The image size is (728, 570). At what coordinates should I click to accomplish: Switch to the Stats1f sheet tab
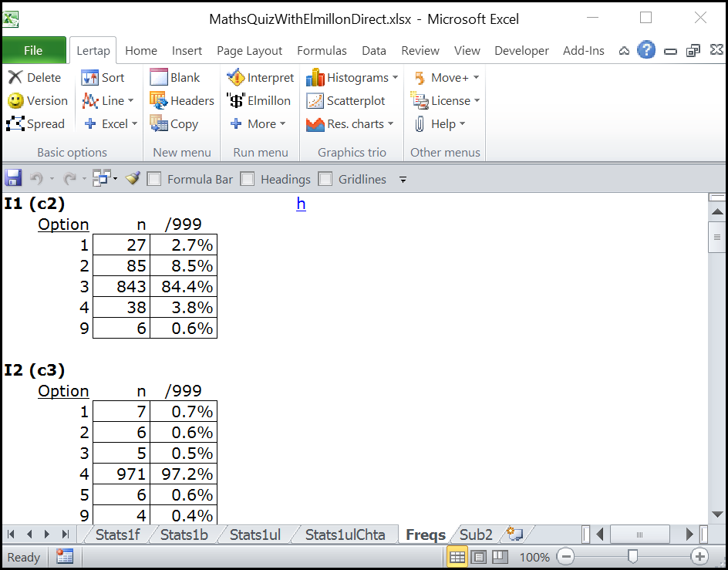tap(117, 535)
